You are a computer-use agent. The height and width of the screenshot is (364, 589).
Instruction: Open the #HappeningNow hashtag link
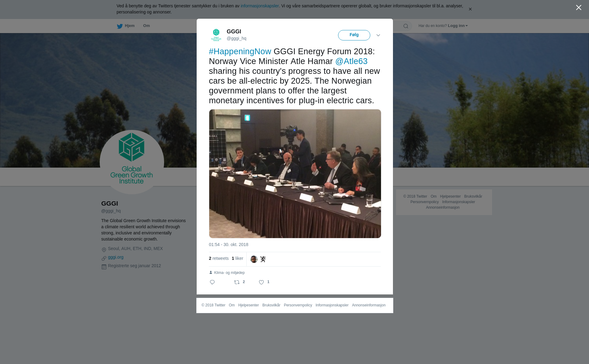[x=240, y=51]
